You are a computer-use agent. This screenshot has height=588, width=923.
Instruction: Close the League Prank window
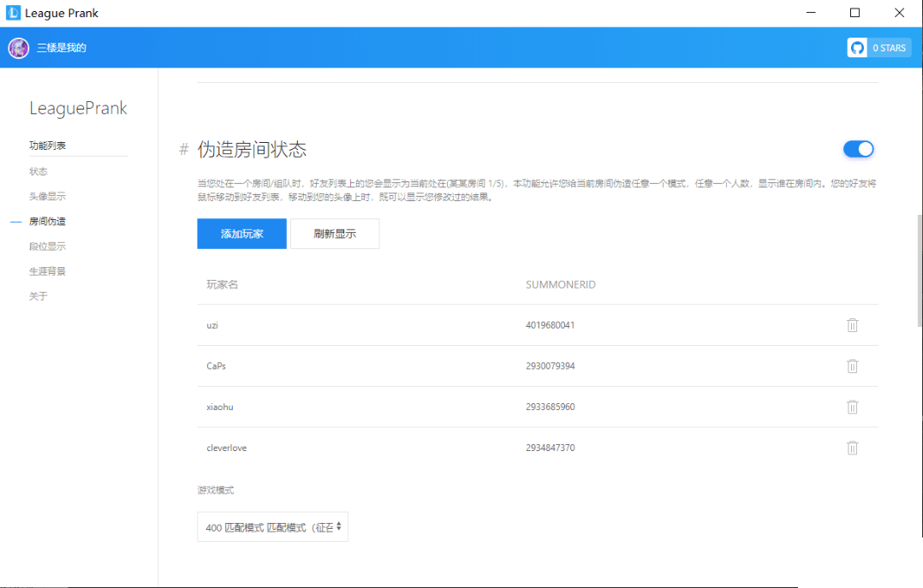pos(899,13)
